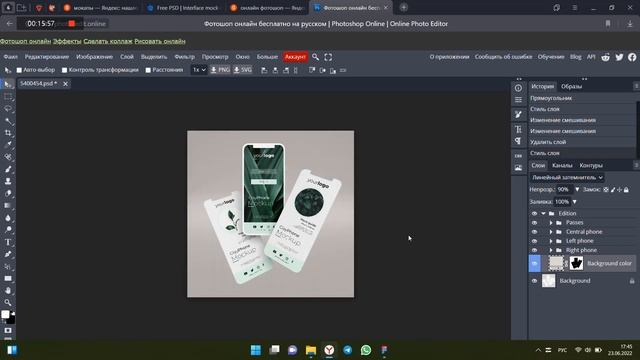Enable the Расстояния checkbox
The image size is (640, 360).
(x=148, y=70)
